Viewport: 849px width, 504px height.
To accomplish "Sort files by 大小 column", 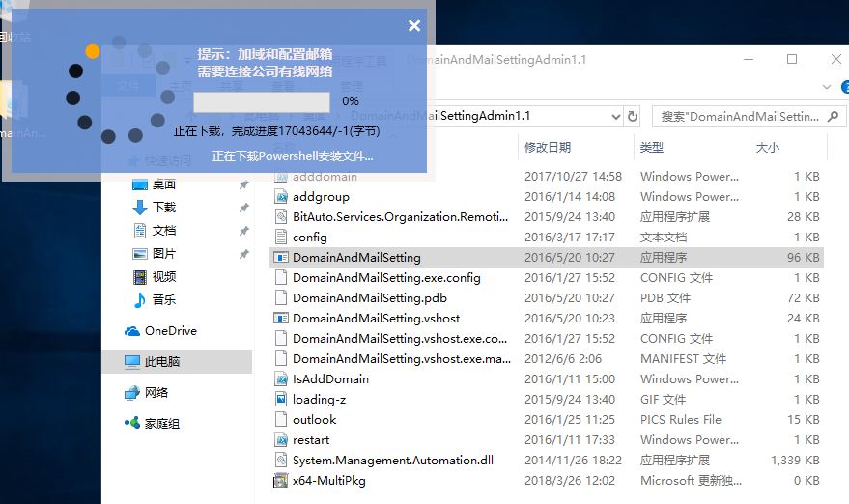I will point(768,148).
